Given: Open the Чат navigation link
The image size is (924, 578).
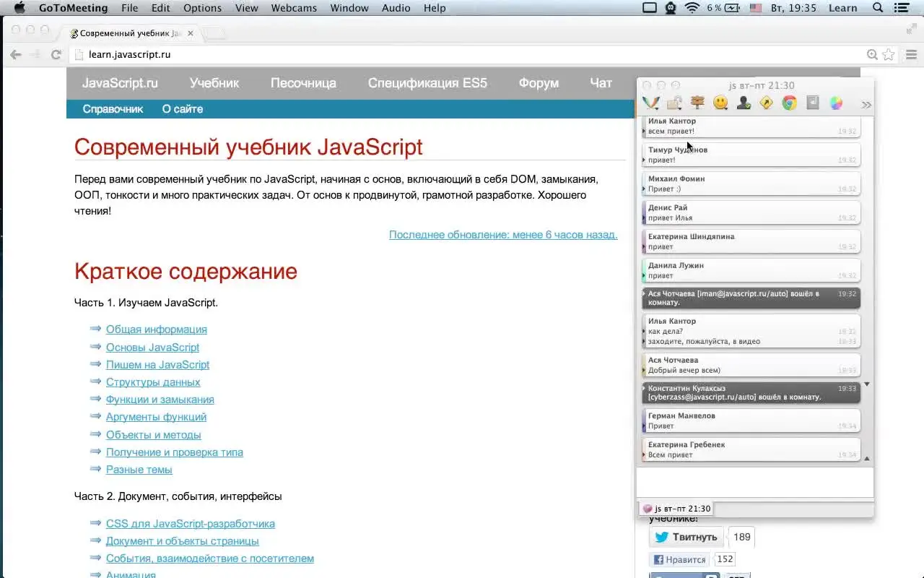Looking at the screenshot, I should click(601, 83).
